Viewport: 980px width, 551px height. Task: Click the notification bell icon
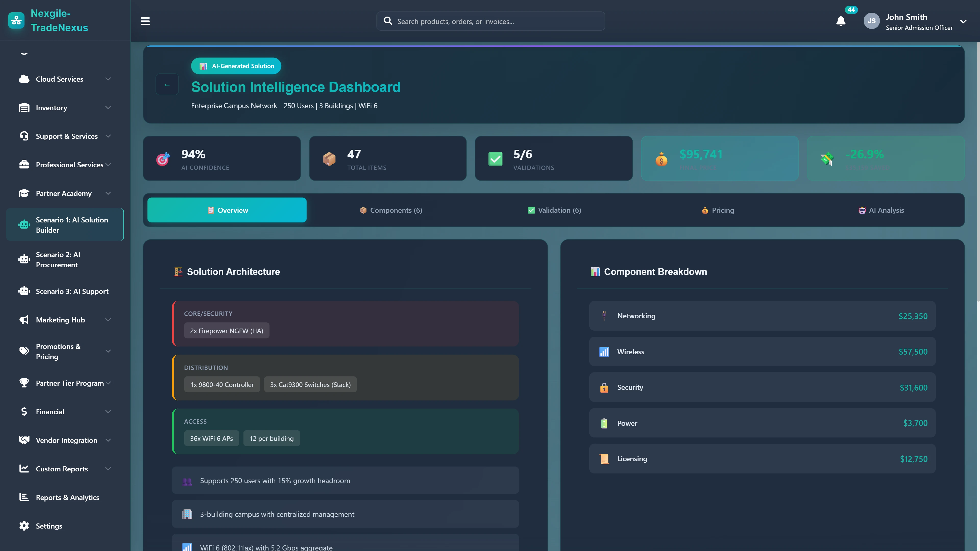click(840, 21)
